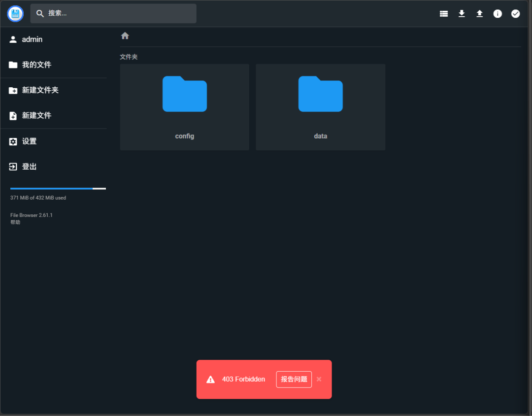Image resolution: width=532 pixels, height=416 pixels.
Task: Create new file via 新建文件
Action: [x=36, y=115]
